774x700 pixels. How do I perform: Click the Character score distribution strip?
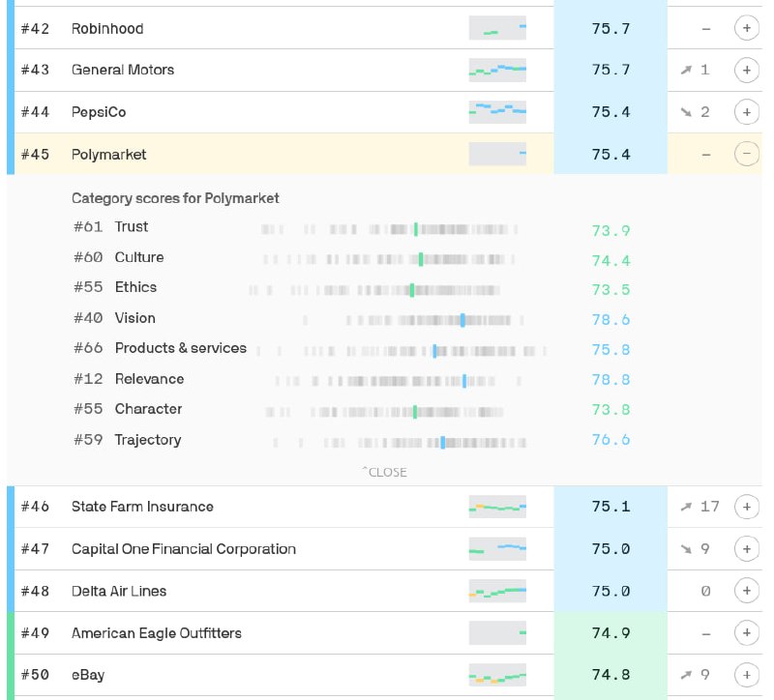(x=384, y=412)
